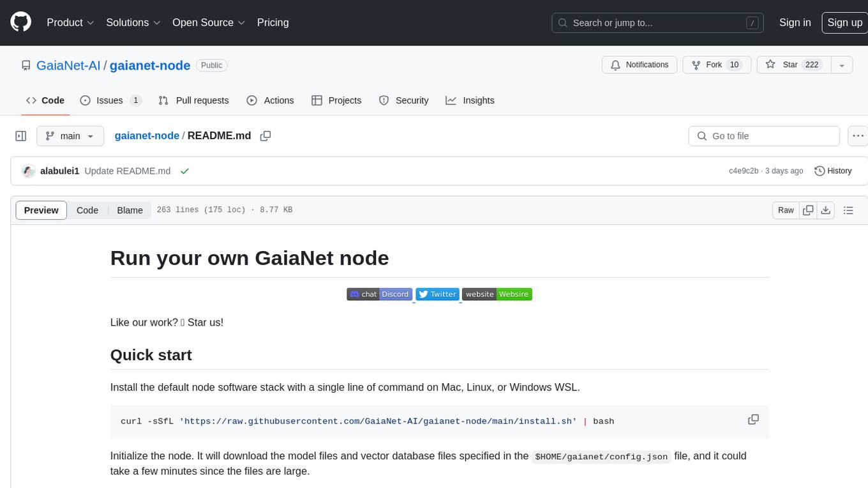The image size is (868, 488).
Task: Open the gainet-node repository link in header
Action: coord(150,65)
